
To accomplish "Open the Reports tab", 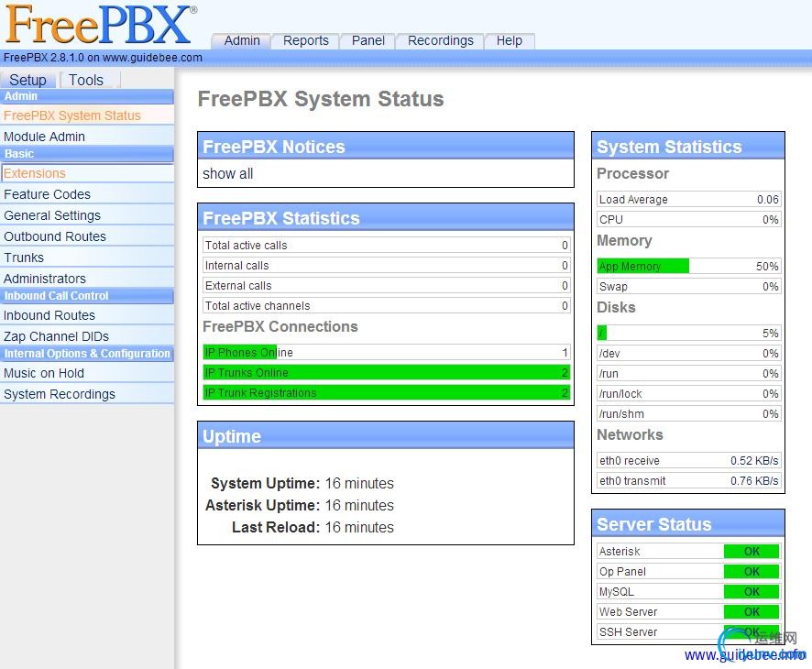I will tap(305, 40).
